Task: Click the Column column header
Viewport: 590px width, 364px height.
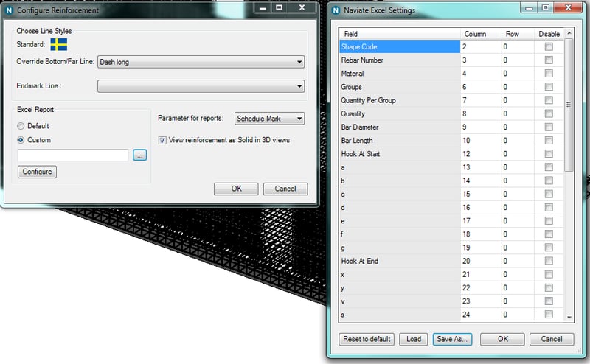Action: coord(481,34)
